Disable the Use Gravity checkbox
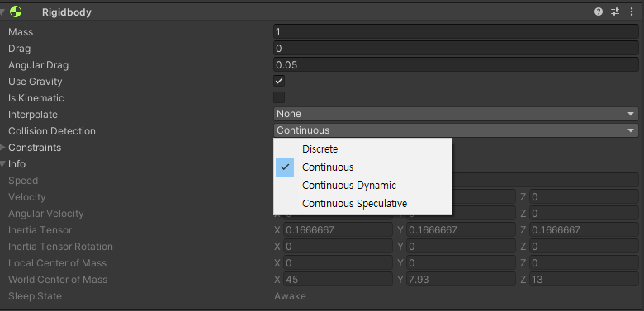The height and width of the screenshot is (311, 644). point(279,81)
